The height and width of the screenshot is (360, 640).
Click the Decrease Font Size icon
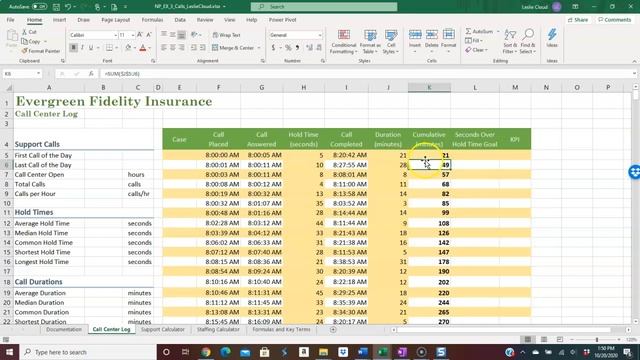coord(149,35)
